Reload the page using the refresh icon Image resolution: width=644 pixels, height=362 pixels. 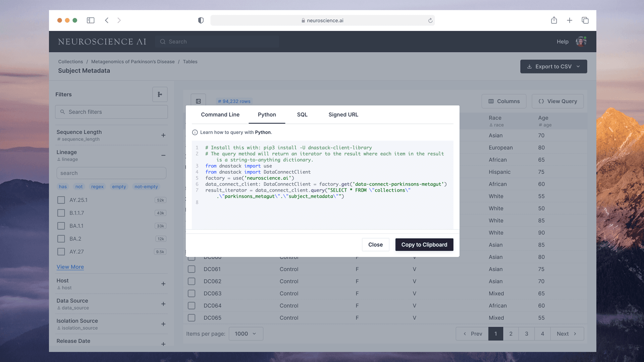pos(430,20)
